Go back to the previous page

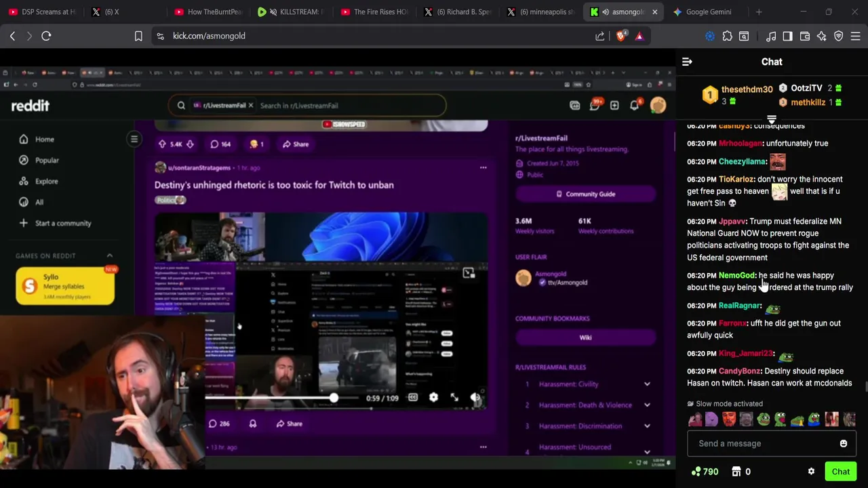pos(12,36)
